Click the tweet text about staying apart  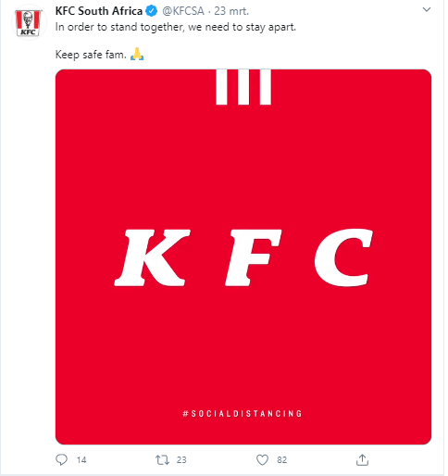(x=176, y=27)
